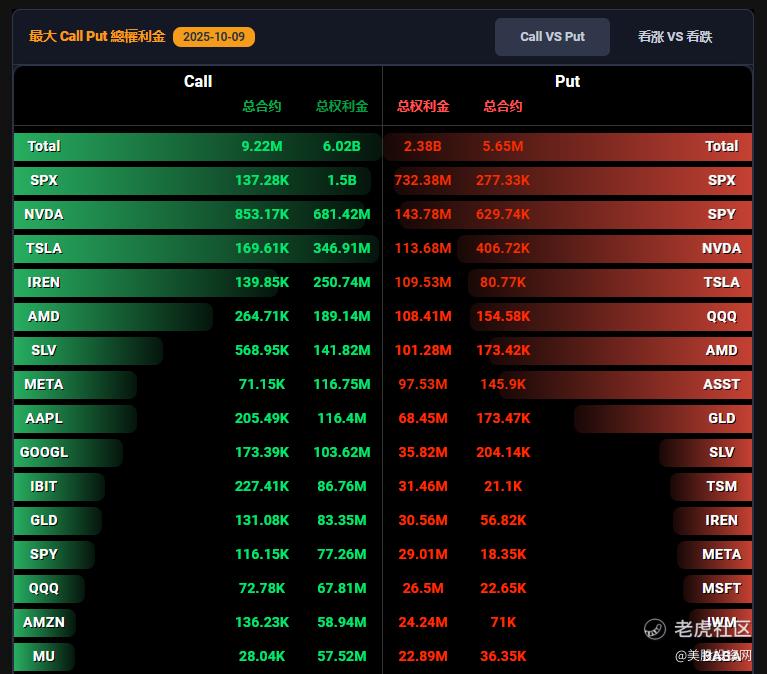Click the 2025-10-09 date badge
Image resolution: width=767 pixels, height=674 pixels.
pos(214,37)
